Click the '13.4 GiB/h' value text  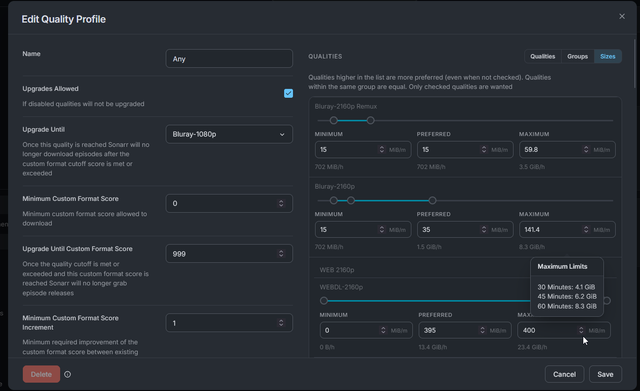[433, 347]
